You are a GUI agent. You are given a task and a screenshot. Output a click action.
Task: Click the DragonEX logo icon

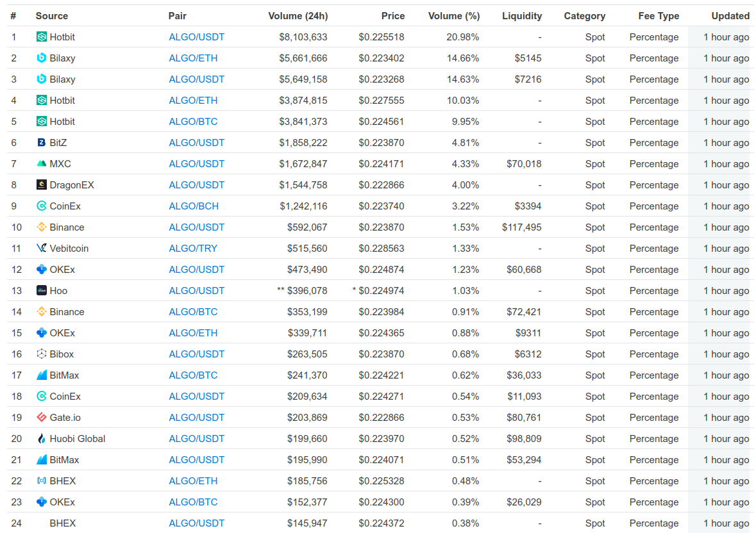coord(42,185)
